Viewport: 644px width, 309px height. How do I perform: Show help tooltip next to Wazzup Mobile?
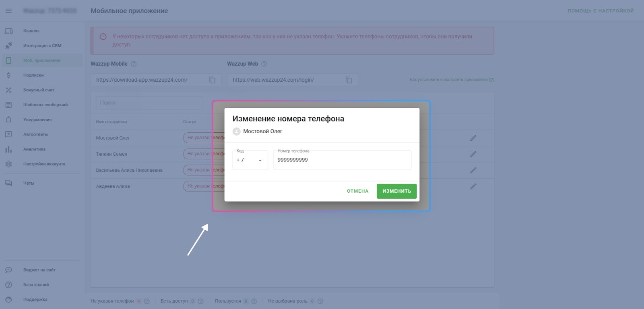coord(134,64)
